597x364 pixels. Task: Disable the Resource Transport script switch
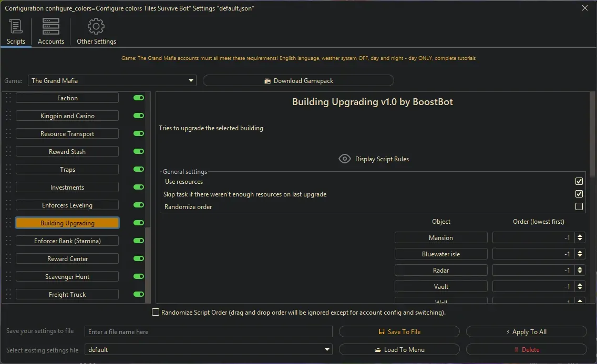(139, 133)
